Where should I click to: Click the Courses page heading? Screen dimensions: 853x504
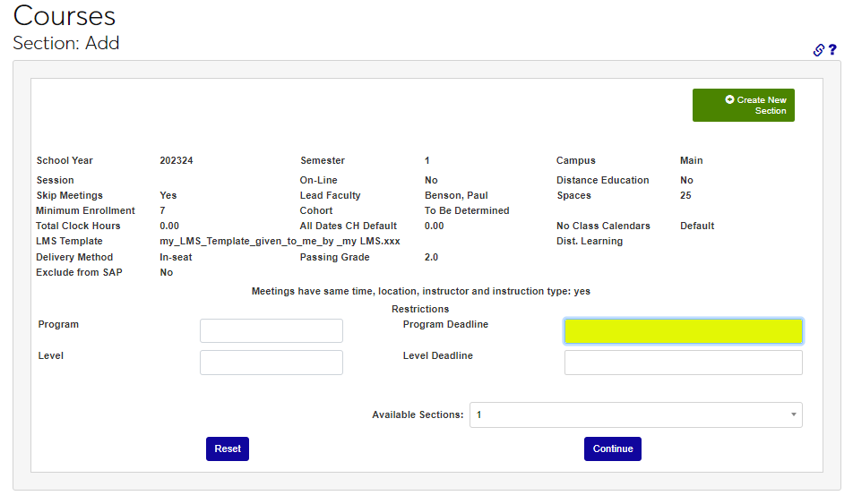tap(65, 16)
